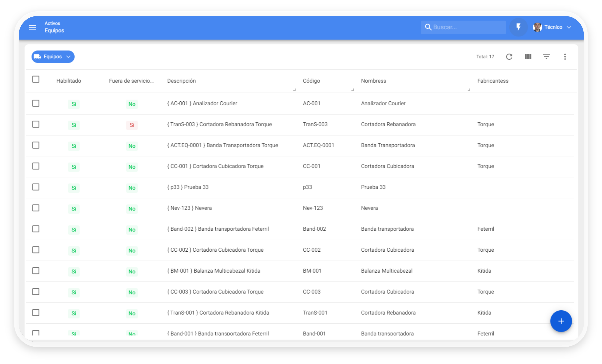Click the Técnico user avatar
Viewport: 602px width, 364px height.
[537, 27]
